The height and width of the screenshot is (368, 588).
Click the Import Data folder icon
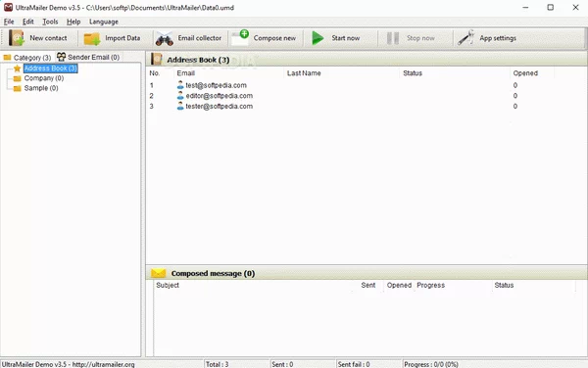(x=92, y=38)
